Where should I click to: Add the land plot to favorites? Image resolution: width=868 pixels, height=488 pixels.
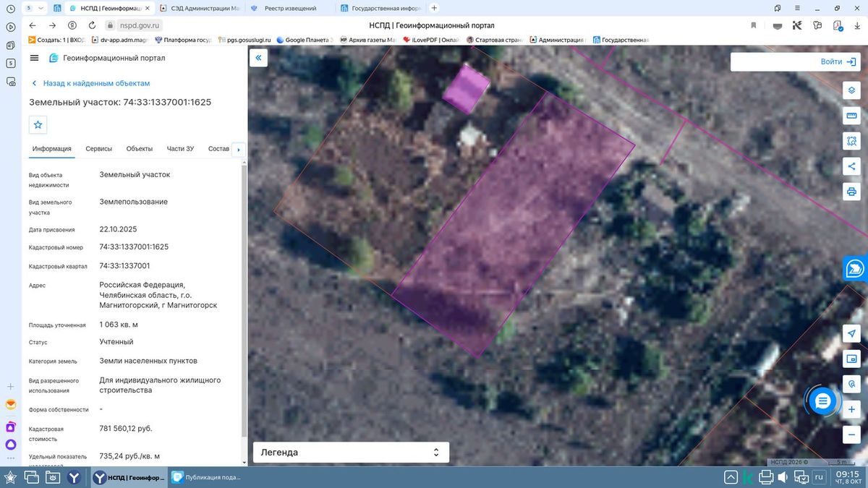point(38,124)
